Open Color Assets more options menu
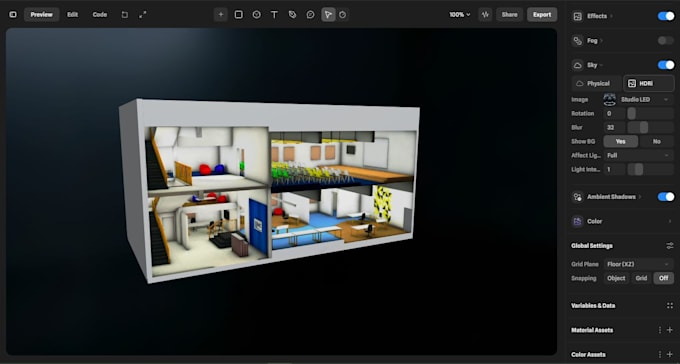 [660, 354]
